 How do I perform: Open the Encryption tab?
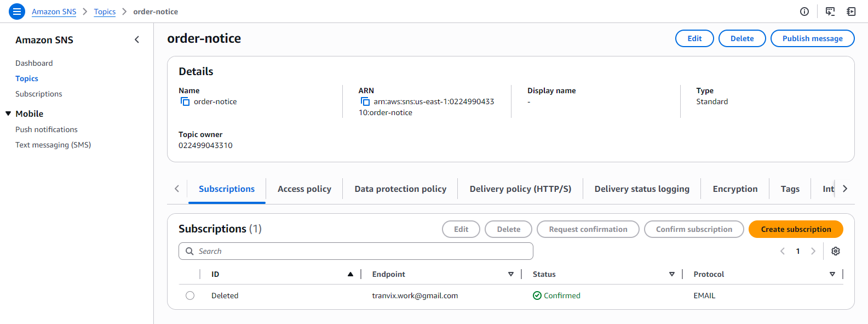(x=735, y=189)
